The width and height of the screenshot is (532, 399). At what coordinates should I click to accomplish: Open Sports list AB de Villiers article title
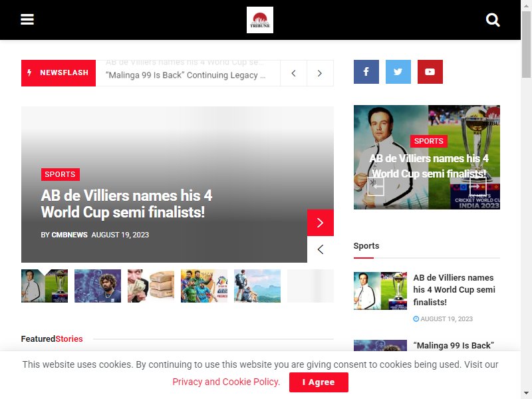pyautogui.click(x=454, y=290)
